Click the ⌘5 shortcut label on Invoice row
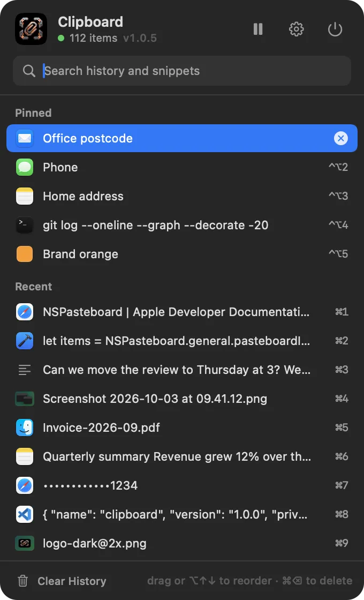The height and width of the screenshot is (600, 364). point(342,427)
